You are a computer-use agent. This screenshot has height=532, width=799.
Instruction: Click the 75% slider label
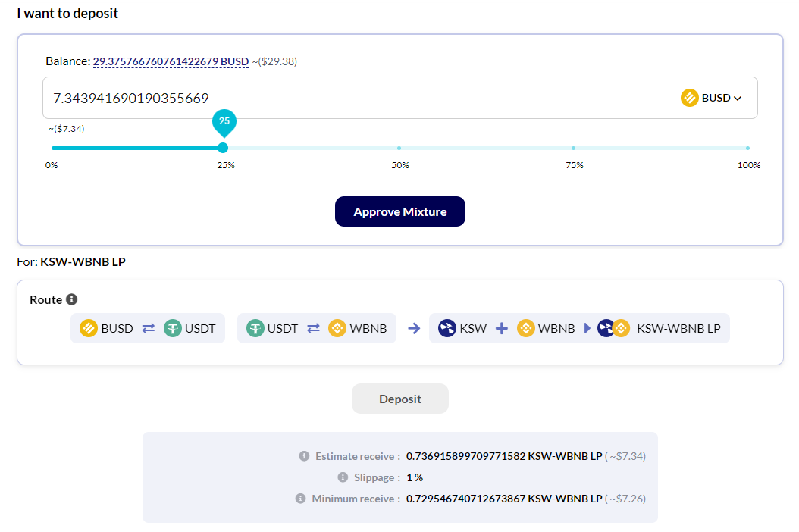tap(575, 165)
